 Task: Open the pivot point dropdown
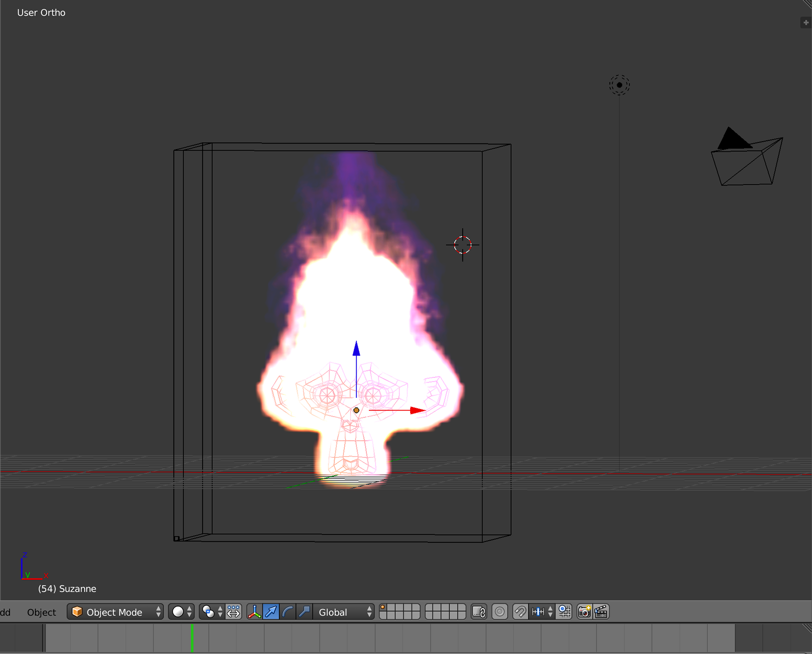pos(211,612)
